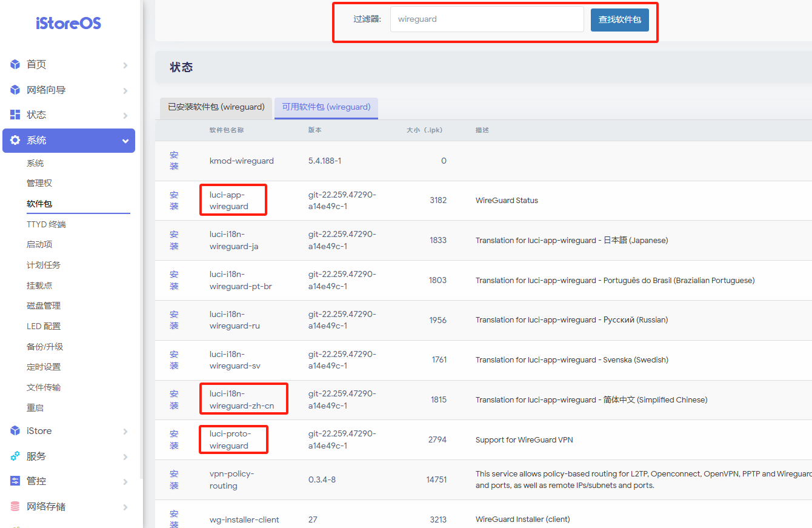Click the 首页 cube icon in sidebar
The image size is (812, 528).
coord(15,65)
